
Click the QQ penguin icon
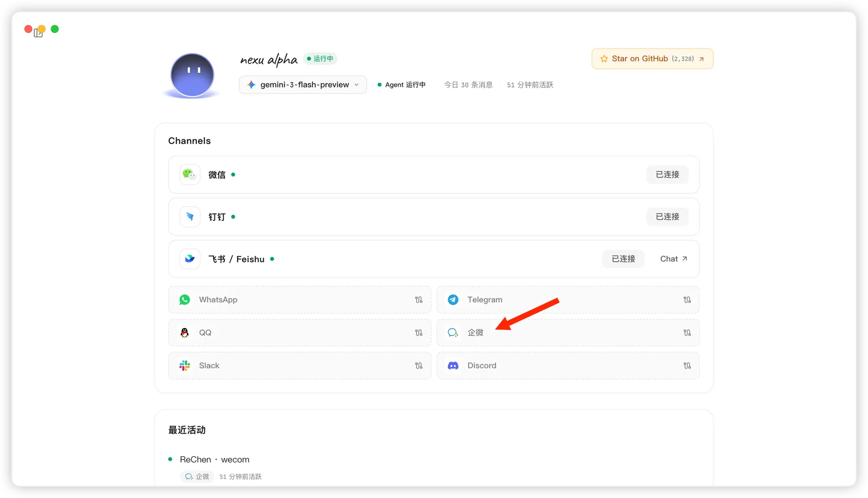coord(185,333)
